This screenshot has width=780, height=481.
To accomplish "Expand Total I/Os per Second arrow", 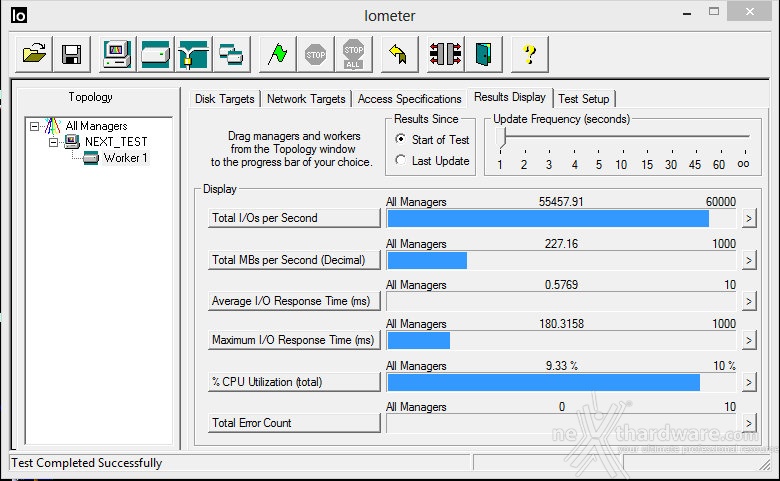I will click(749, 218).
